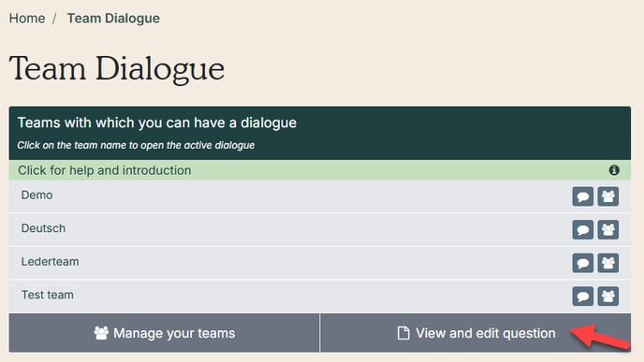
Task: Open the Lederteam dialogue
Action: tap(51, 262)
